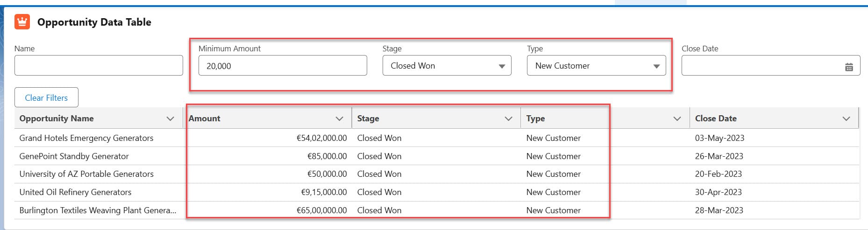Select Grand Hotels Emergency Generators row name
This screenshot has width=868, height=230.
(86, 138)
